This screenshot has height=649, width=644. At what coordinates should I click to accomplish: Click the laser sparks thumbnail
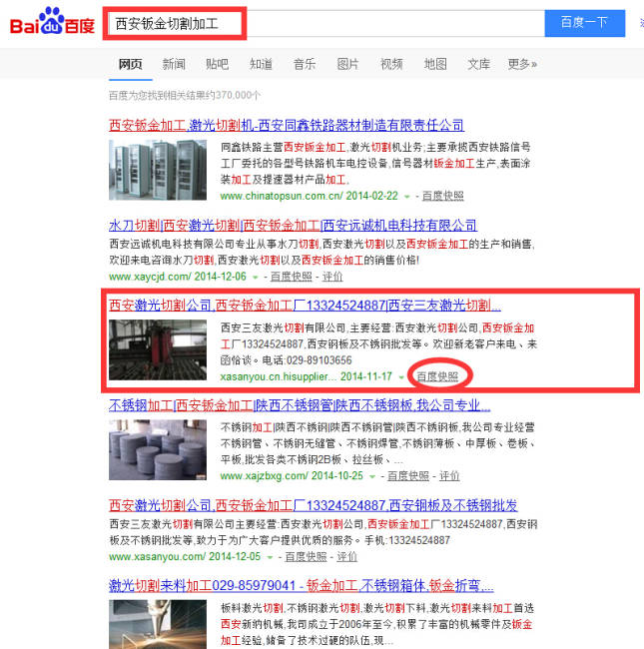158,624
